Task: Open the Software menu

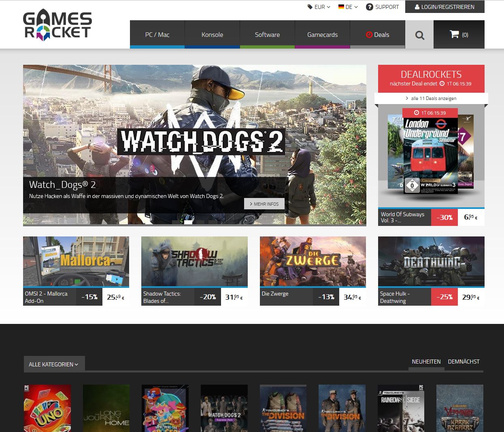Action: pyautogui.click(x=267, y=34)
